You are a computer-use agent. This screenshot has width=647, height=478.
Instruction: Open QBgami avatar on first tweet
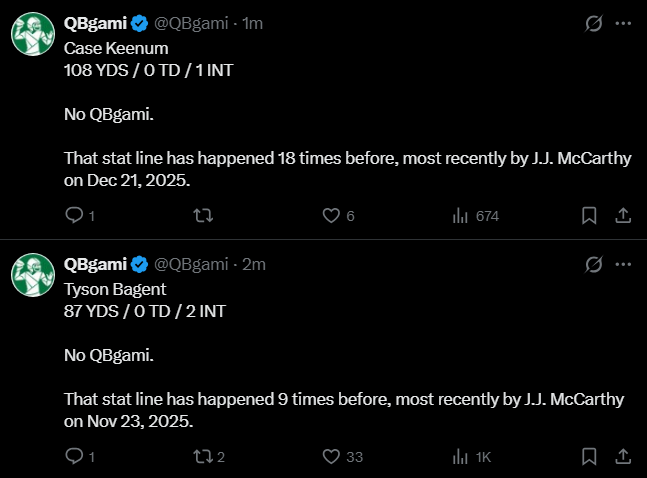click(x=33, y=34)
